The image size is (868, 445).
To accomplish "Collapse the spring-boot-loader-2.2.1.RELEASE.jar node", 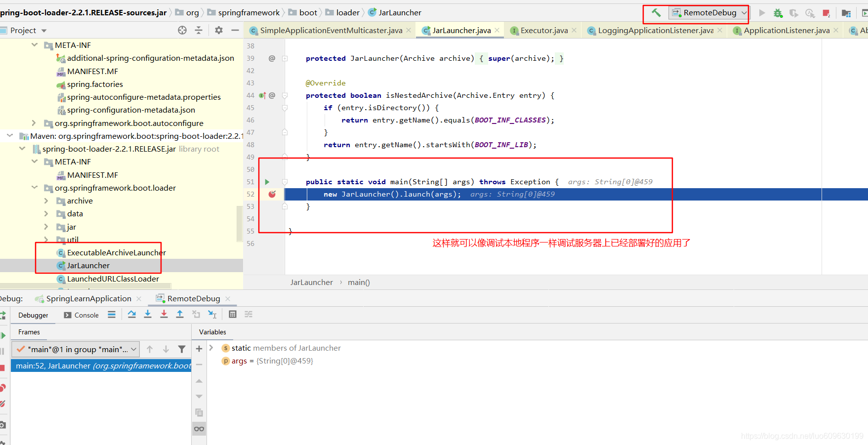I will pos(22,149).
